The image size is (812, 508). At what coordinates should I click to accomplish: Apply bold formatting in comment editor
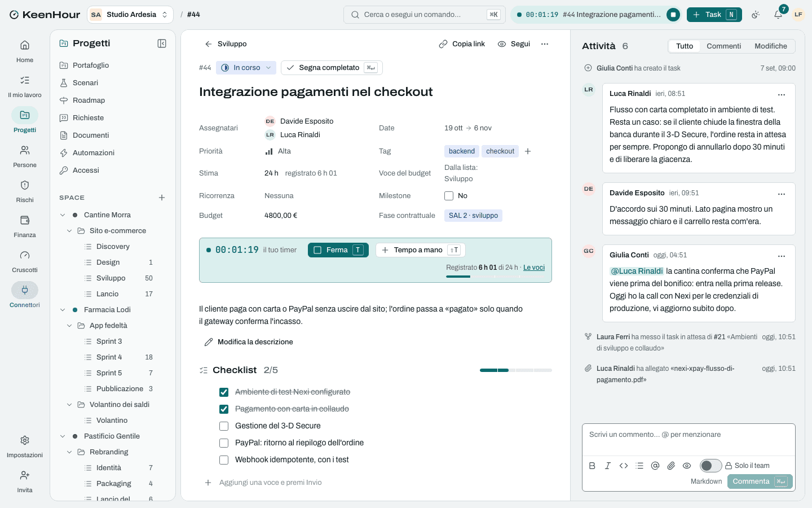pos(592,466)
